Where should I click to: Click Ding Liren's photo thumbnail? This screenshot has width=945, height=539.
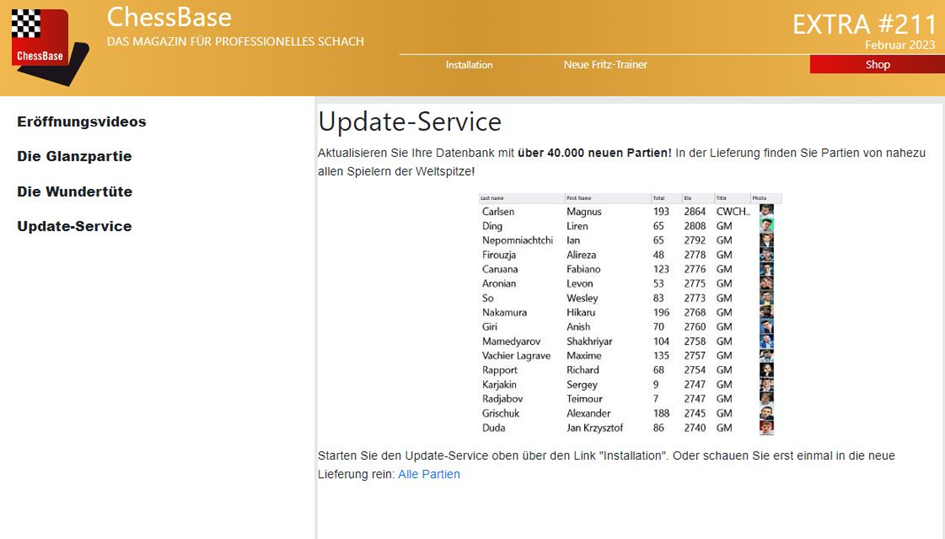pyautogui.click(x=766, y=226)
